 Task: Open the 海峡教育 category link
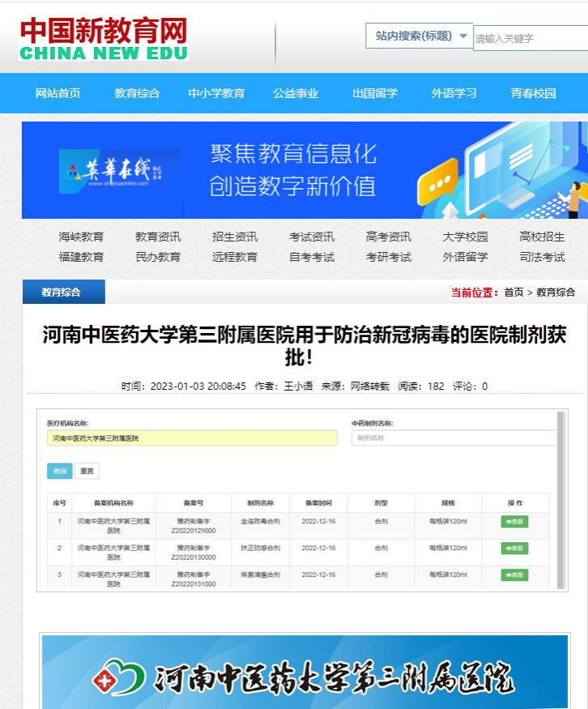pyautogui.click(x=81, y=237)
